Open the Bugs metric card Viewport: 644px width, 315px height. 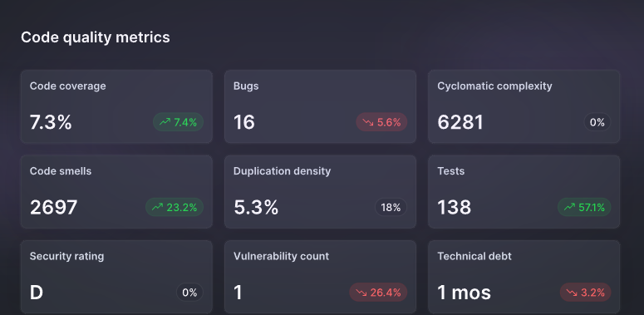(x=321, y=106)
